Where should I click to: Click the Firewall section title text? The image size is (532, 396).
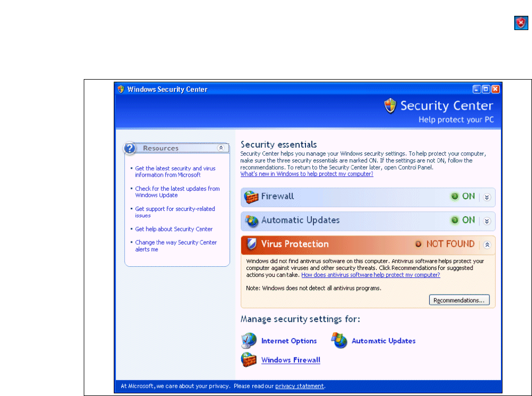[x=278, y=196]
